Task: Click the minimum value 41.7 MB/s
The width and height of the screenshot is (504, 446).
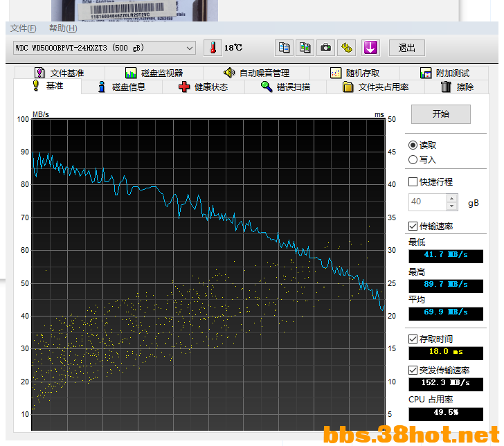Action: (446, 256)
